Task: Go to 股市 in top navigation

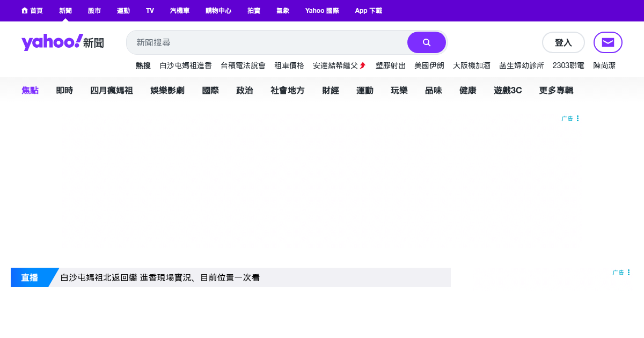Action: tap(94, 11)
